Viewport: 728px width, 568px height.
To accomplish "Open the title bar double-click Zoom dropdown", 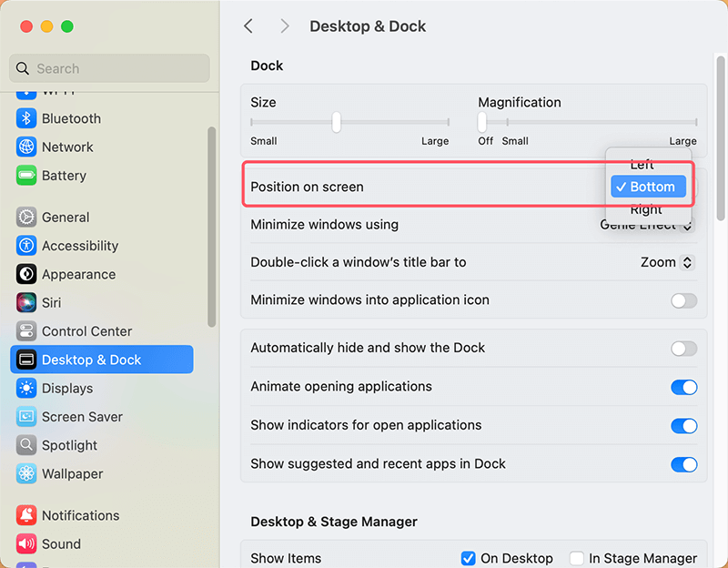I will click(667, 262).
